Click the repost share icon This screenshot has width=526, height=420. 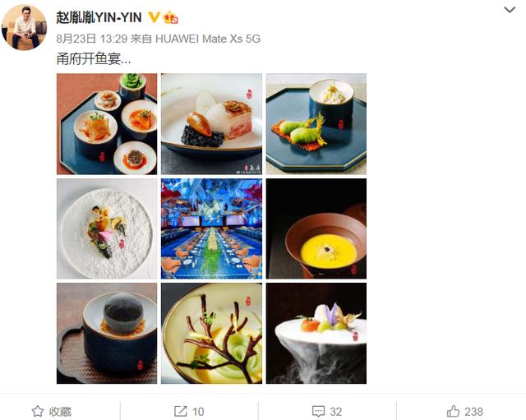coord(181,411)
